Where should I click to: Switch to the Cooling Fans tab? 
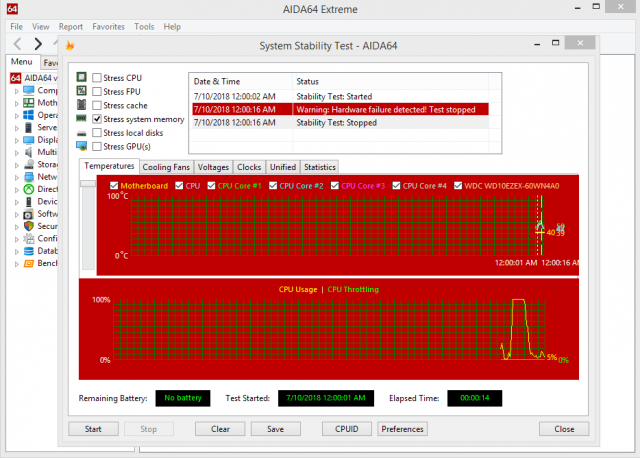[166, 167]
